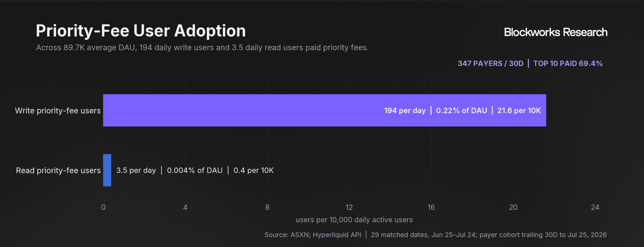The width and height of the screenshot is (644, 247).
Task: Click the x-axis tick labeled 12
Action: pos(349,207)
